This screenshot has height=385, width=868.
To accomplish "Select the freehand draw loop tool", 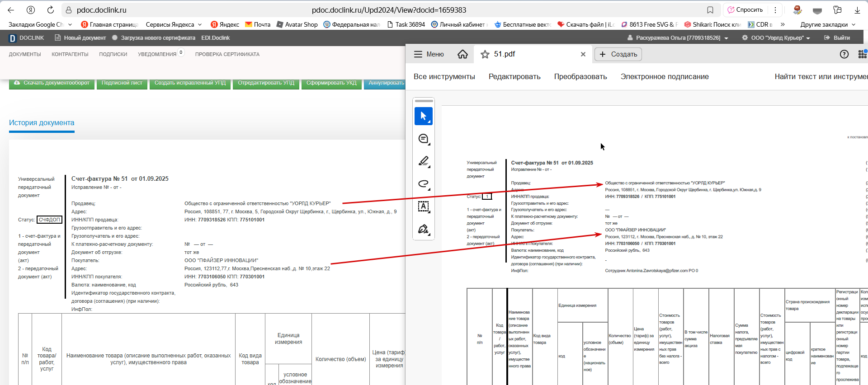I will pos(424,184).
